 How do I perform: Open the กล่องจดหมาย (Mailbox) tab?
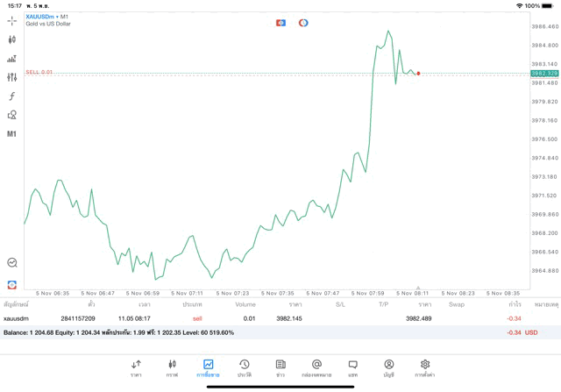click(x=316, y=367)
